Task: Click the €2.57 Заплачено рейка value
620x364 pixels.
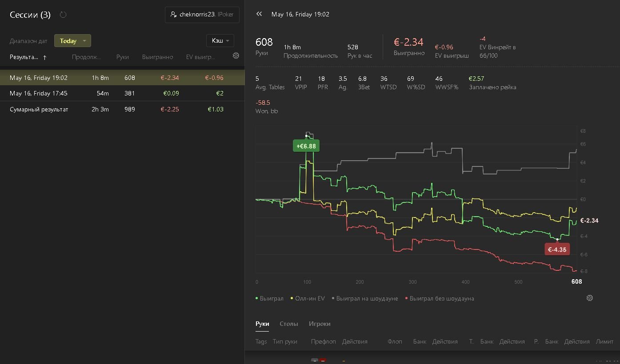Action: point(476,79)
